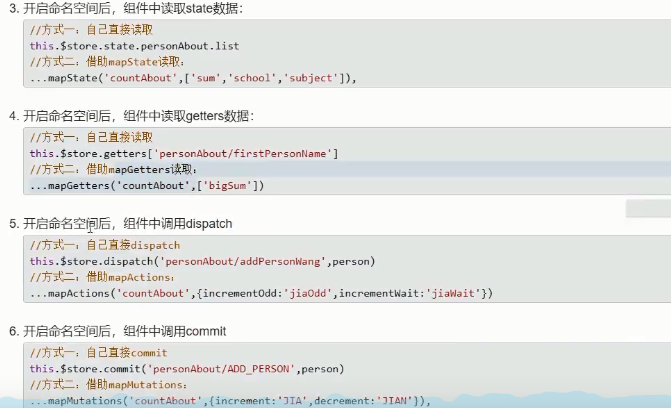Click the 'this.$store.getters' code line
Screen dimensions: 671x408
[x=184, y=154]
